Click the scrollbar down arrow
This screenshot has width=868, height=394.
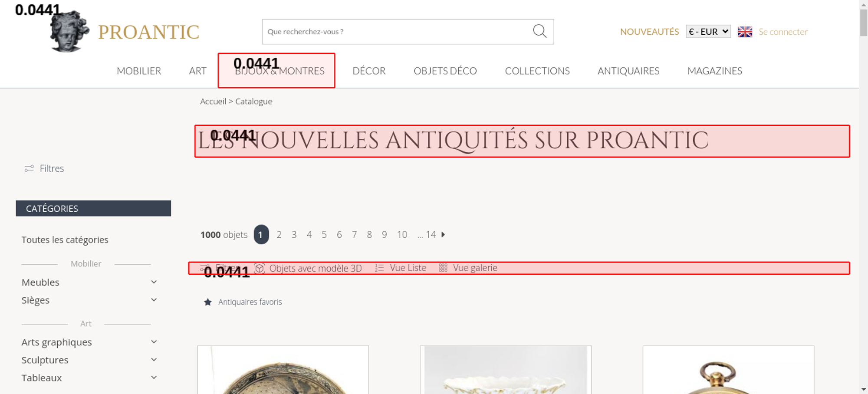tap(864, 389)
